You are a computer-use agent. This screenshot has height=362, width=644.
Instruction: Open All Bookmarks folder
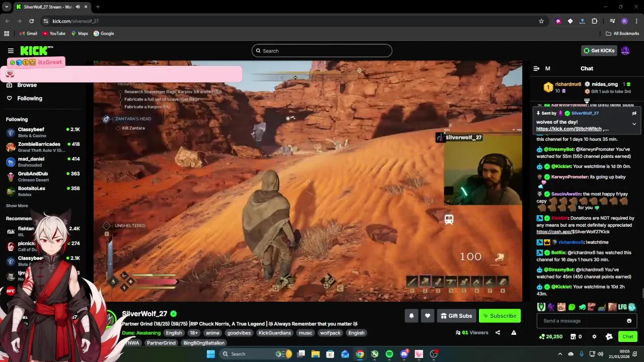622,34
